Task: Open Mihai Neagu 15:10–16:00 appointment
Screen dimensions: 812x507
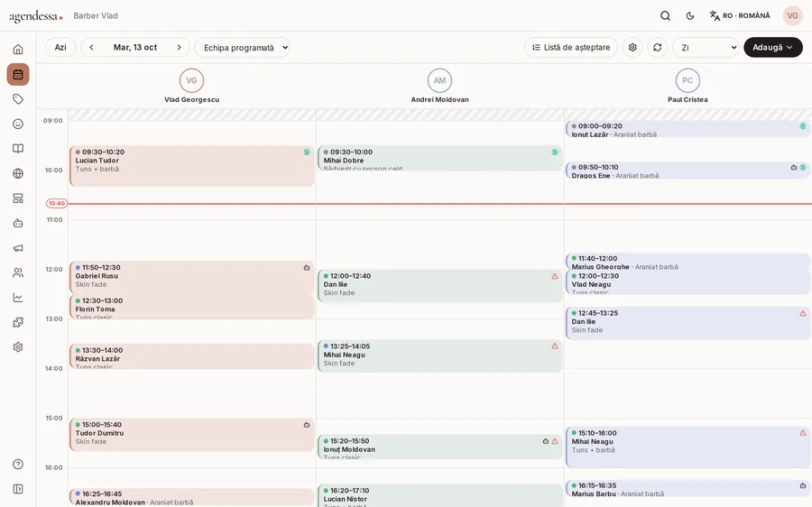Action: point(688,447)
